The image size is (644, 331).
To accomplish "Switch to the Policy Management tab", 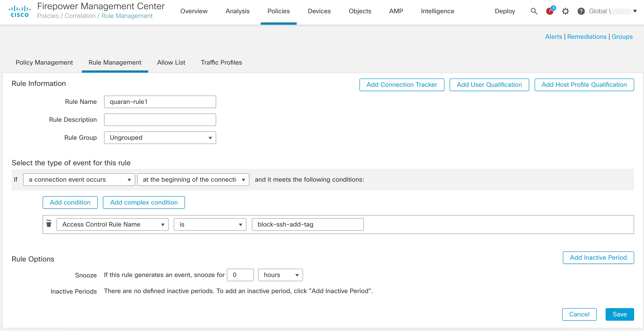I will tap(44, 63).
